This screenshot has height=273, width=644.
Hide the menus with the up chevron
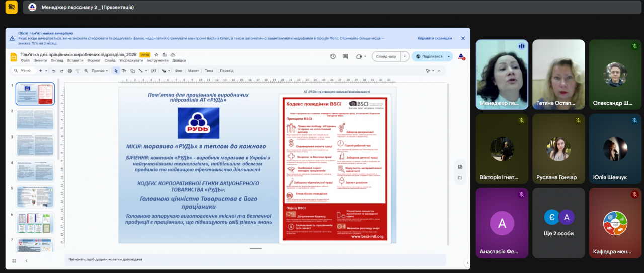coord(439,71)
